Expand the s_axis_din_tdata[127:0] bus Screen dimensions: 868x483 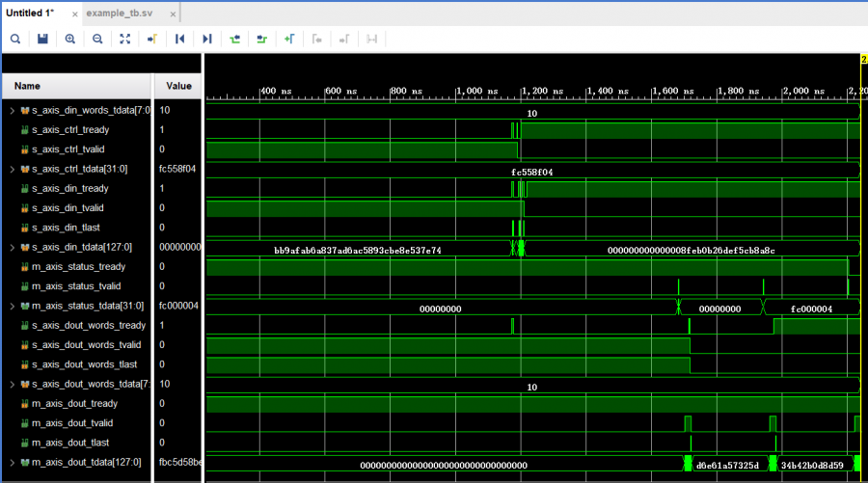tap(13, 247)
